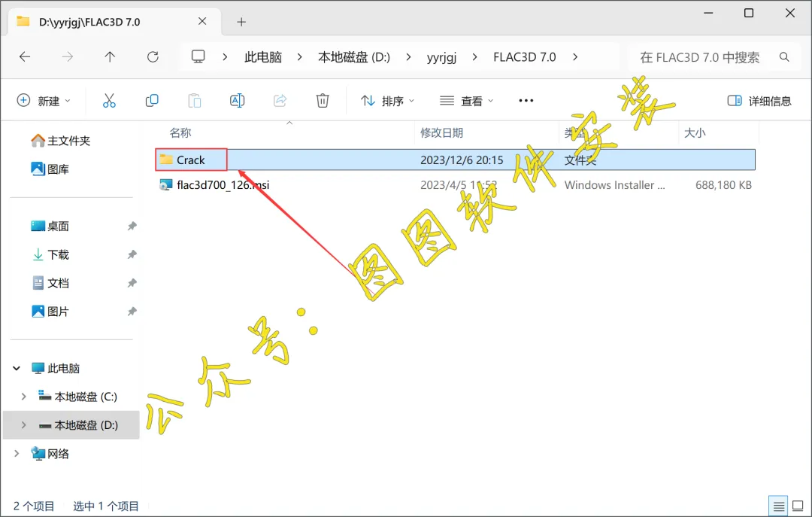Unpin 桌面 from quick access

click(x=132, y=226)
